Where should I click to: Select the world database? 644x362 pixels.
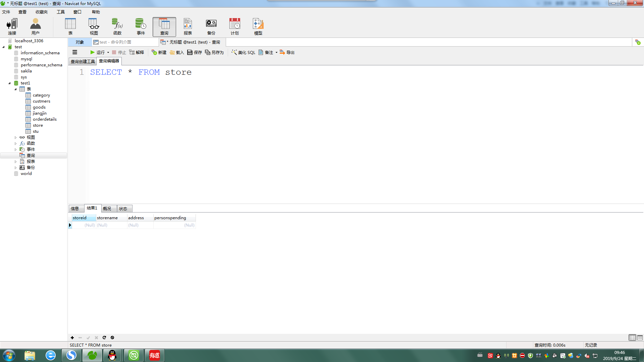[26, 174]
